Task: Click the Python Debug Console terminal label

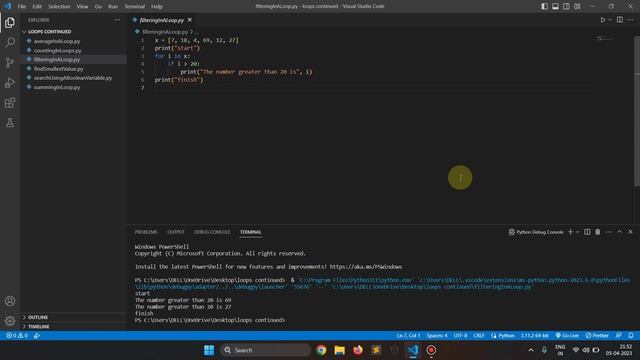Action: (x=536, y=232)
